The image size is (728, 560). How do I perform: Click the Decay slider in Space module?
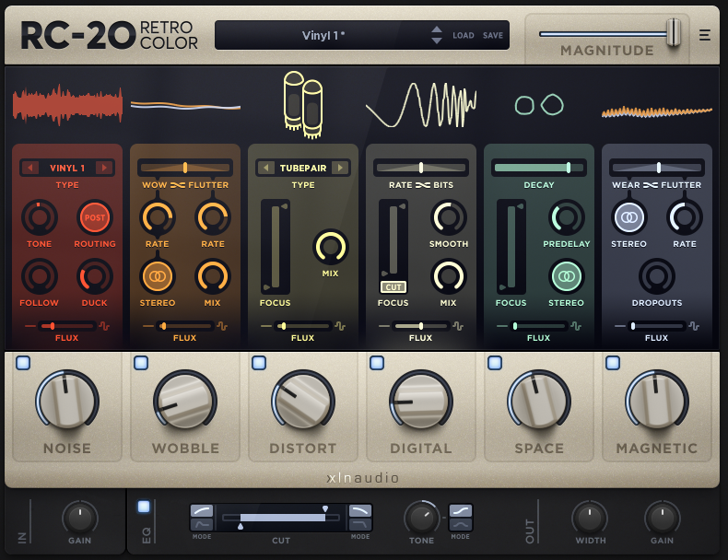[539, 168]
